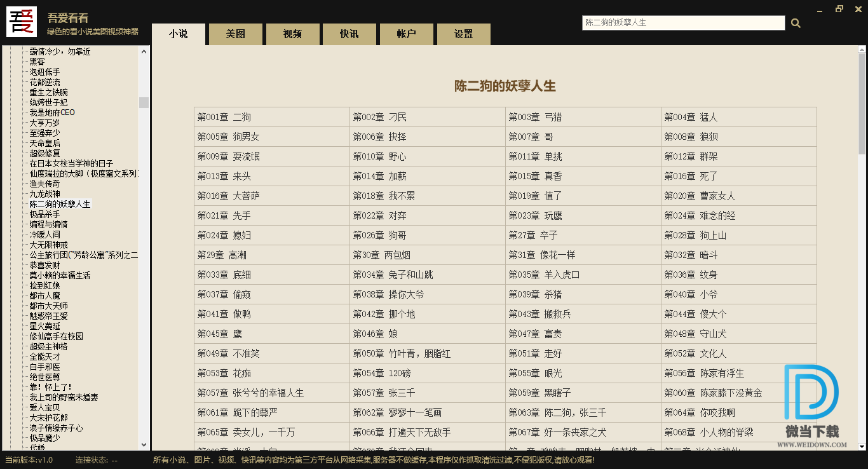This screenshot has width=868, height=469.
Task: Select 冷暖人间 in the novel list
Action: click(x=44, y=234)
